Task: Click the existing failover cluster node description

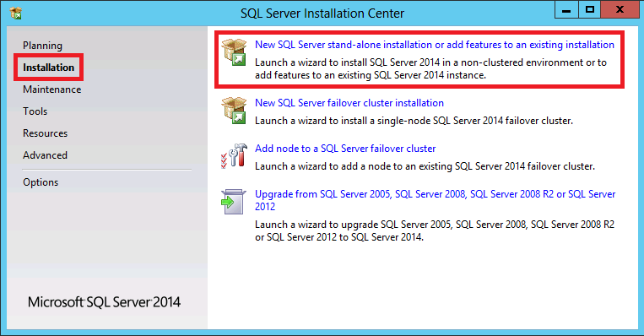Action: 425,166
